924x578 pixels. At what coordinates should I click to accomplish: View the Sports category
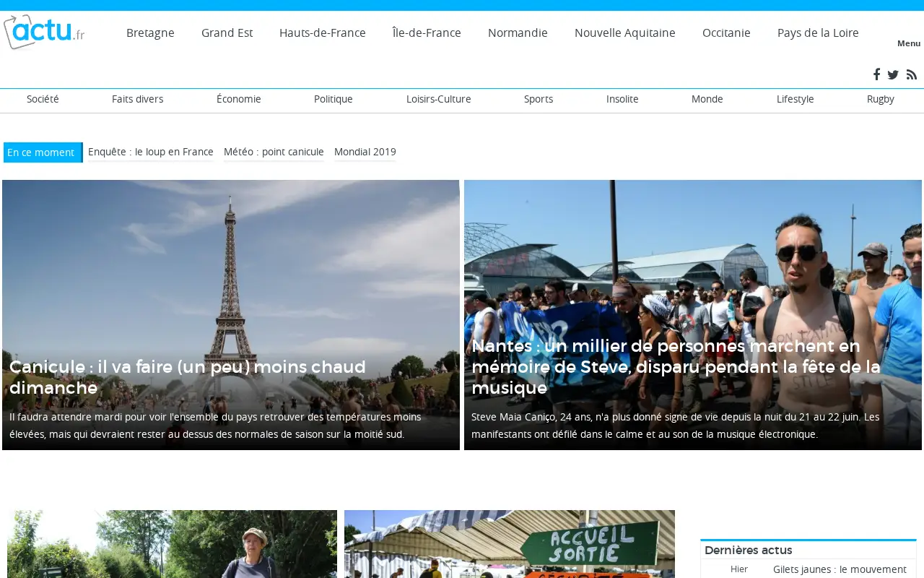tap(539, 99)
